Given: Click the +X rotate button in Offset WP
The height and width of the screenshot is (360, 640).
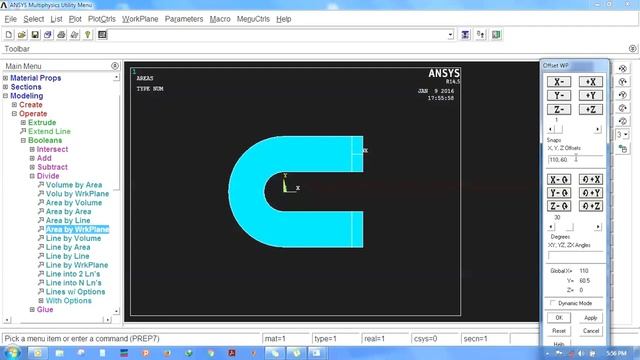Looking at the screenshot, I should click(591, 180).
